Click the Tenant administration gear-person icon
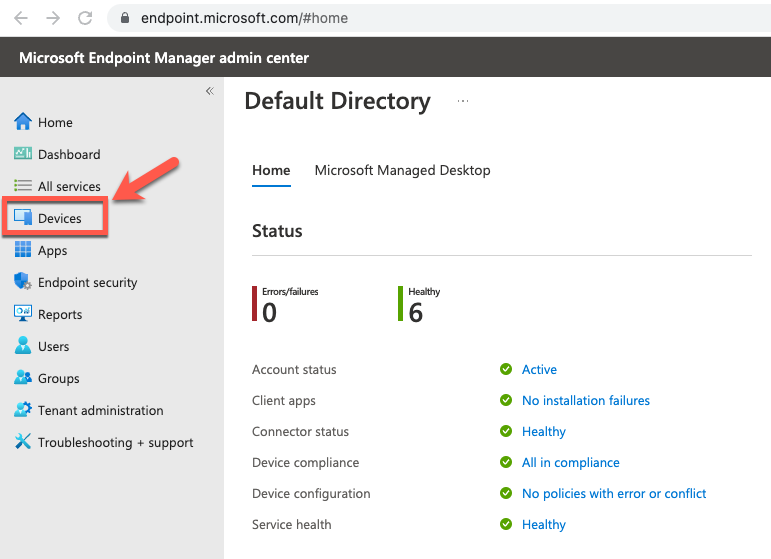 click(23, 409)
